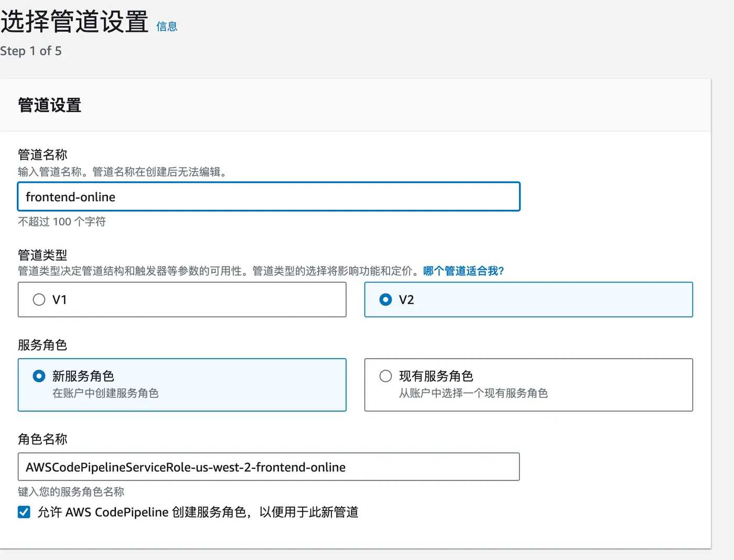Viewport: 734px width, 560px height.
Task: Click the 管道名称 field label
Action: click(x=42, y=155)
